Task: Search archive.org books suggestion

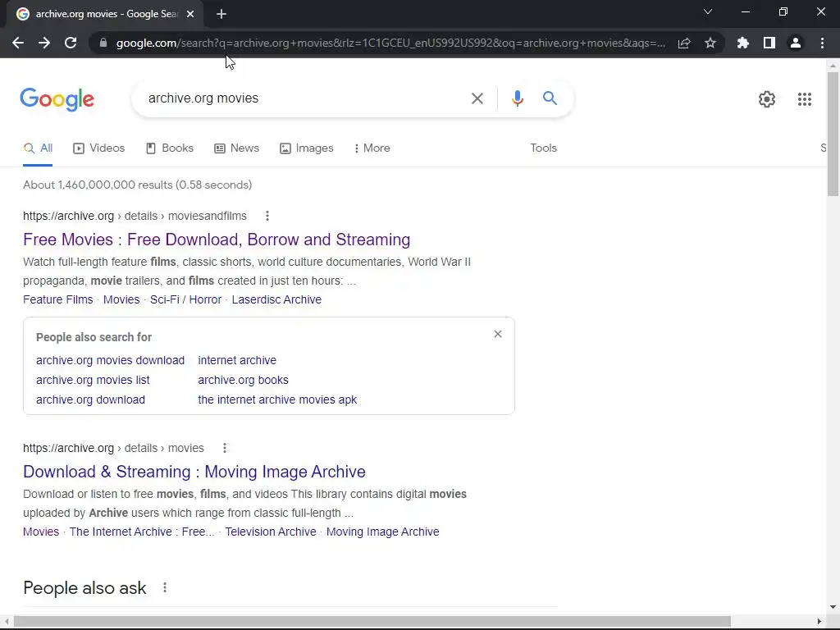Action: pos(243,381)
